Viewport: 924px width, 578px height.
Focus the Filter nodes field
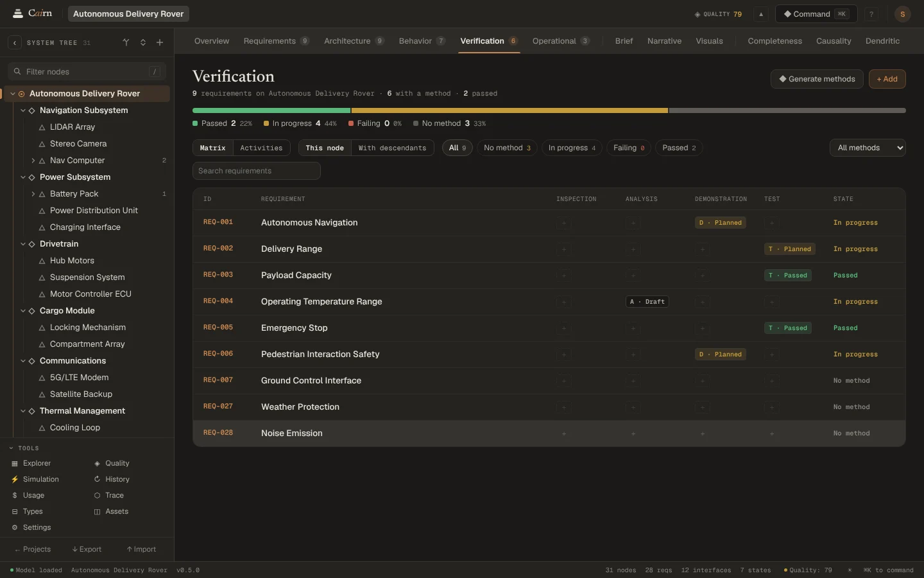point(87,72)
